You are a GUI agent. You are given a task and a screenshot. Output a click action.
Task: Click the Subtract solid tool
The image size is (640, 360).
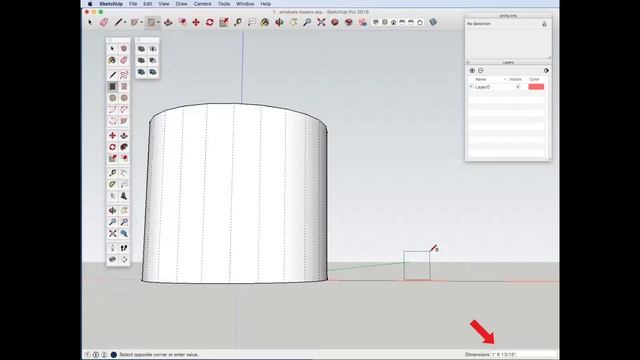[x=153, y=60]
